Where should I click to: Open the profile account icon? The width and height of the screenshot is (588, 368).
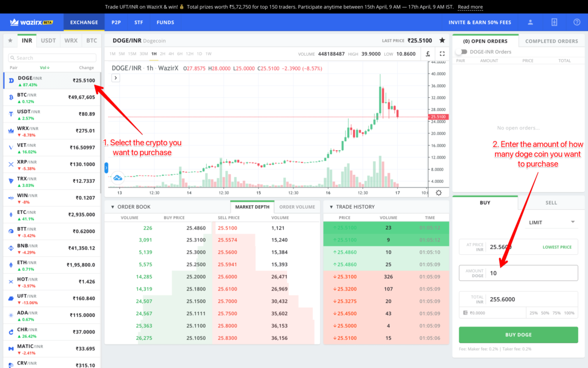[x=530, y=22]
